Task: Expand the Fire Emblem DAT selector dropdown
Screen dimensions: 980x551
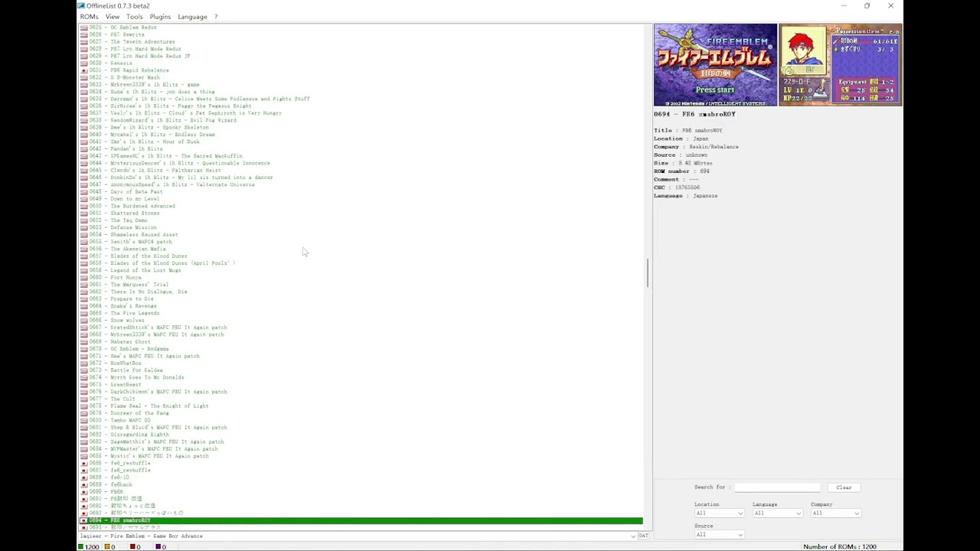Action: tap(633, 536)
